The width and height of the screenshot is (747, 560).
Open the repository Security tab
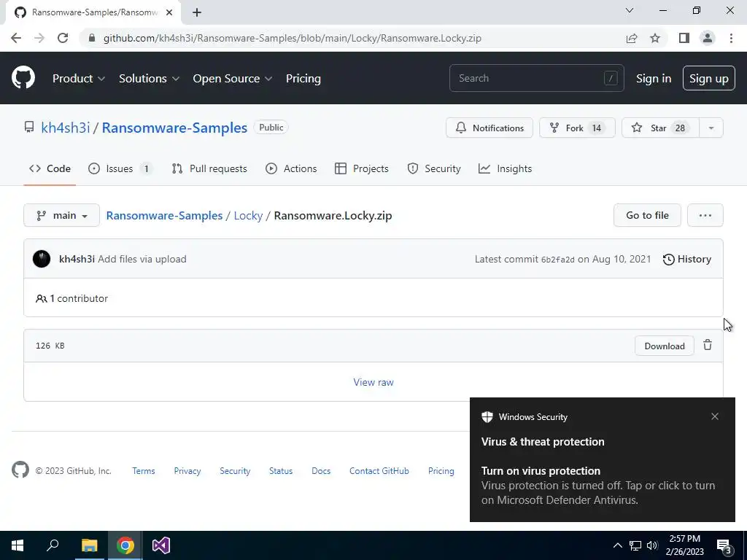coord(434,168)
